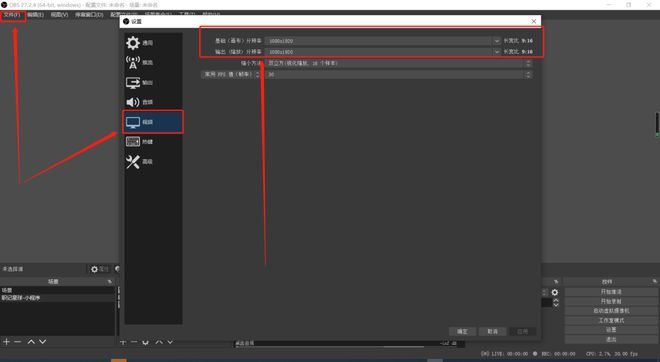Open source properties via the gear button

tap(99, 269)
